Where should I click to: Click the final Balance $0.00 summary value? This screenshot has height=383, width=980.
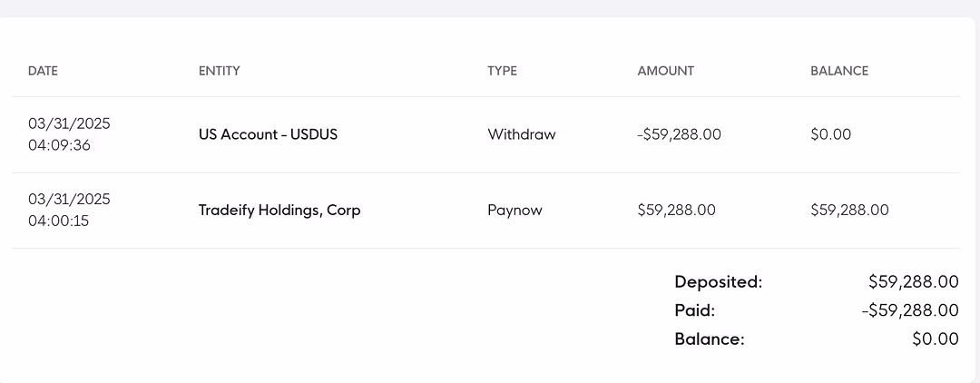(935, 339)
